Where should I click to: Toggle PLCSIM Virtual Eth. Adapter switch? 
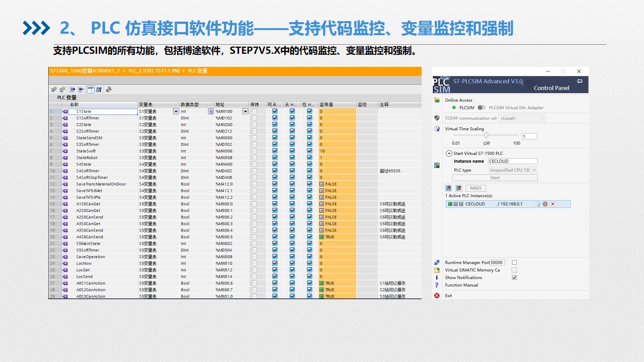[x=481, y=108]
